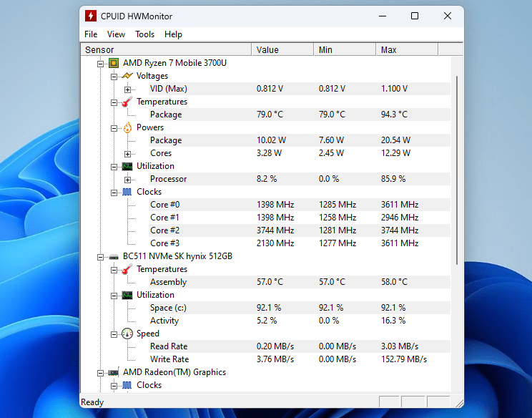Image resolution: width=532 pixels, height=418 pixels.
Task: Click the window resize grip corner
Action: point(459,403)
